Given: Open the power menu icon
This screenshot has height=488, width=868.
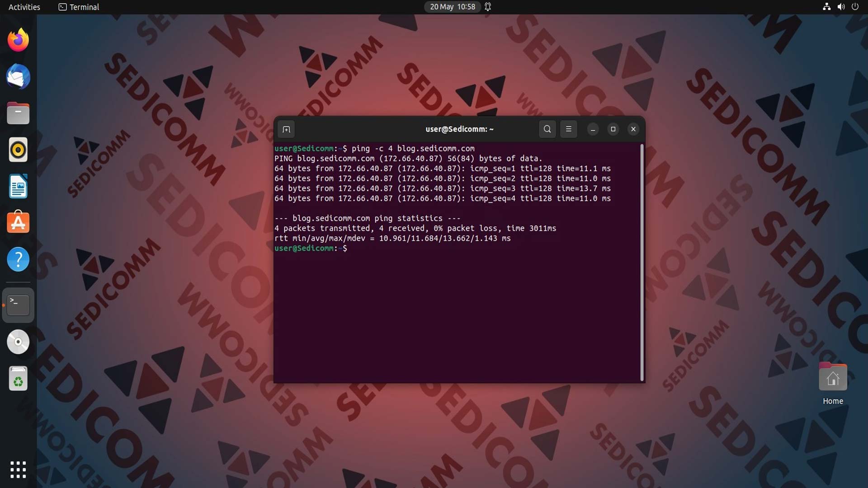Looking at the screenshot, I should tap(855, 7).
